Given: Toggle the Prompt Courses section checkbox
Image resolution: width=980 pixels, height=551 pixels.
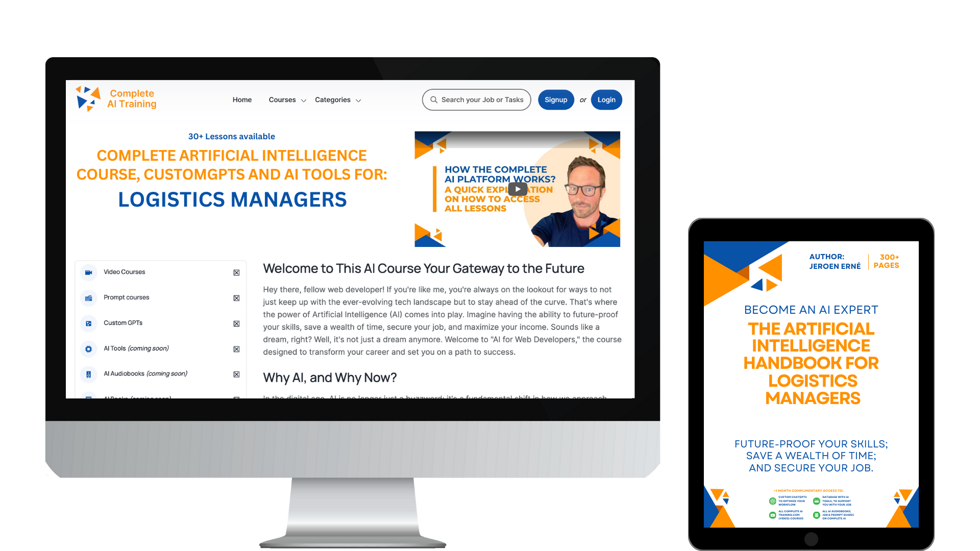Looking at the screenshot, I should (237, 297).
